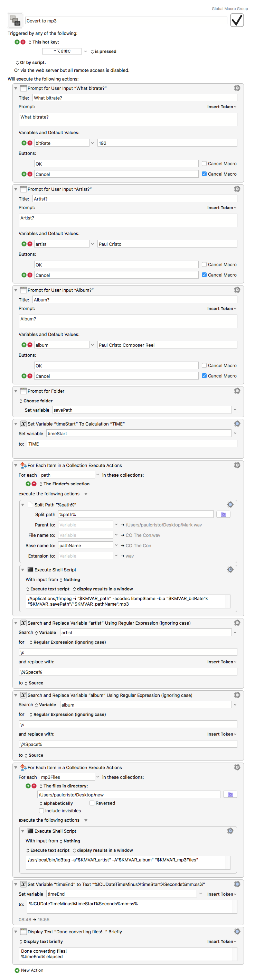
Task: Open gear menu for Set Variable timeStart
Action: point(237,424)
